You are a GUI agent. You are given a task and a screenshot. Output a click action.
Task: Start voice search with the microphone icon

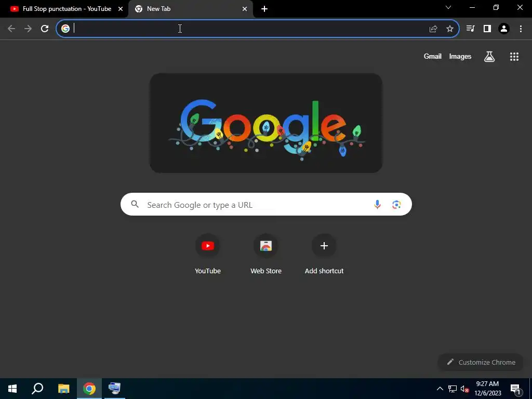(377, 204)
